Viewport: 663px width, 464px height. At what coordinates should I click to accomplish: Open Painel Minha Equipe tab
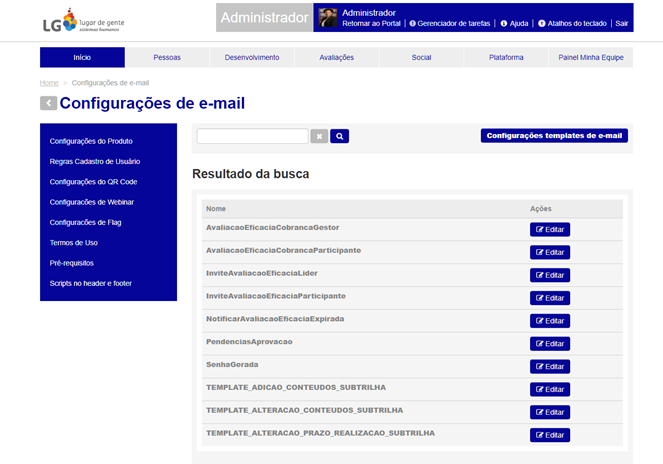pos(590,58)
